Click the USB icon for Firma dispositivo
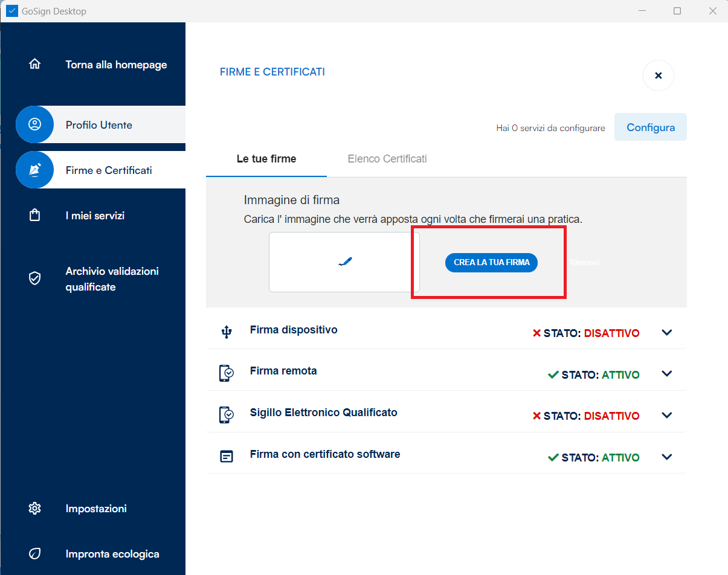 coord(227,332)
